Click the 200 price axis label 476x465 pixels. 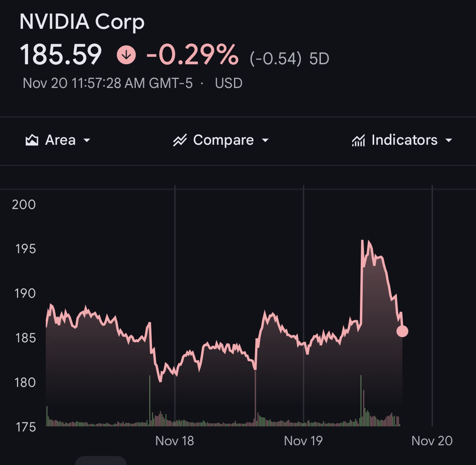24,204
